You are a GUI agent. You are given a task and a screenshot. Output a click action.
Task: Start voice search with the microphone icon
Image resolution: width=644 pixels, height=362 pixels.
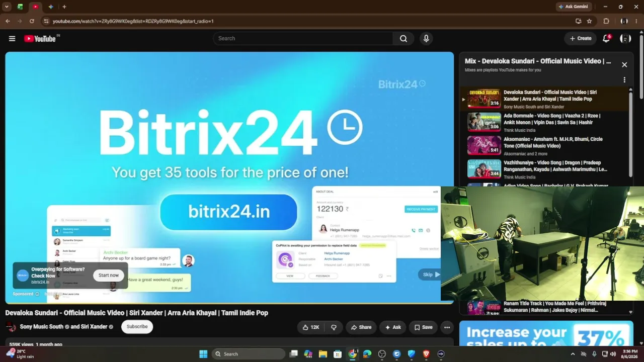(426, 39)
